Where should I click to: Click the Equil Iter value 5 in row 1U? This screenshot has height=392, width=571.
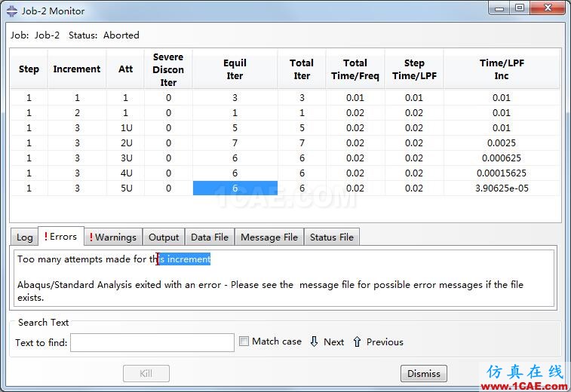(x=235, y=128)
